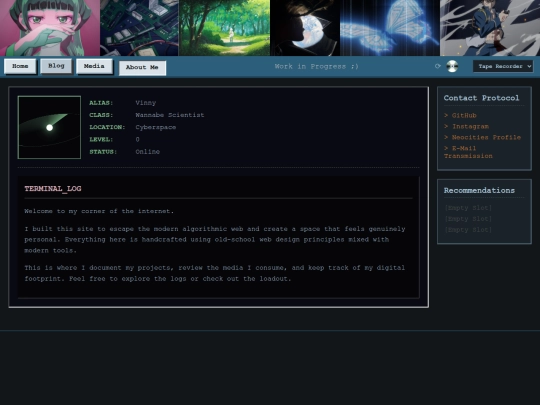Click the E-Mail Transmission link
Viewport: 540px width, 405px height.
pyautogui.click(x=468, y=152)
